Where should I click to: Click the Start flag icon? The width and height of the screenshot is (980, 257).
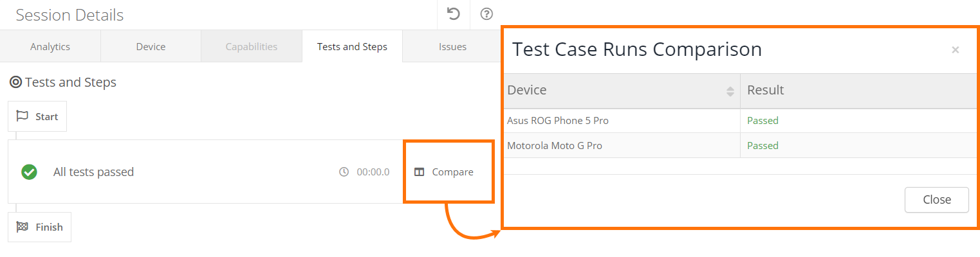click(x=23, y=116)
